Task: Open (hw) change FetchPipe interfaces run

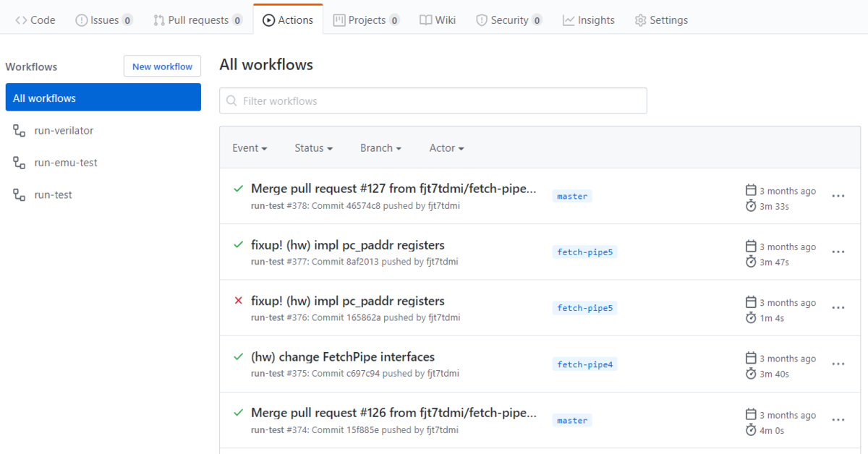Action: click(343, 357)
